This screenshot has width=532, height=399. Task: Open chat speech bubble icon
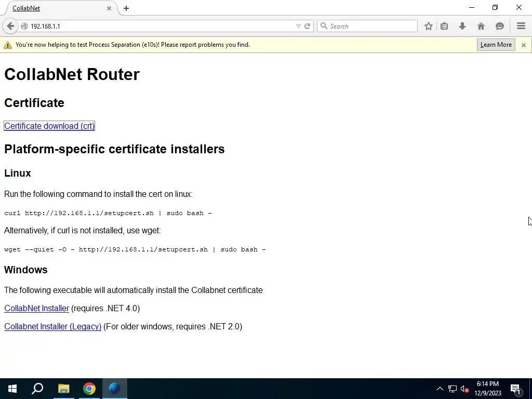pos(499,26)
